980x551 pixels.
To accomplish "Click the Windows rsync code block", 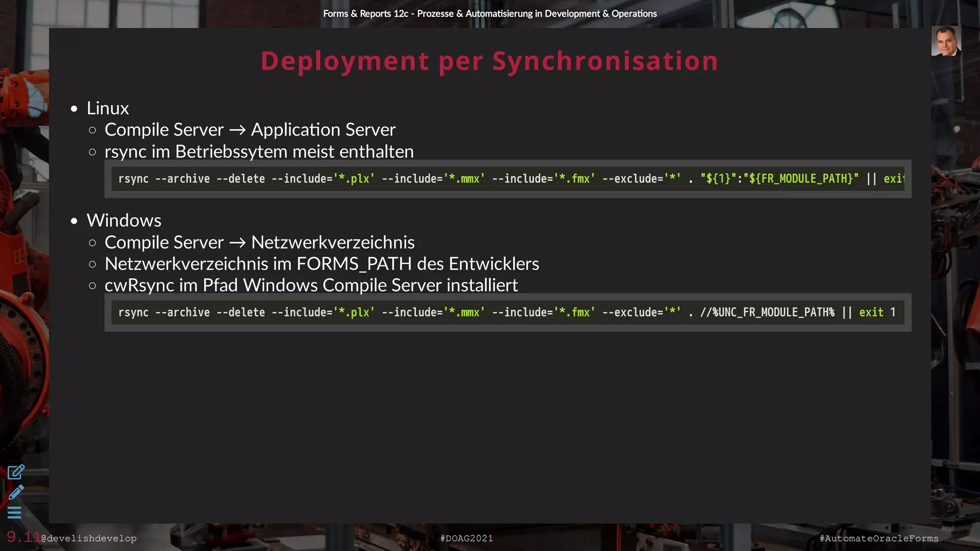I will pyautogui.click(x=508, y=312).
